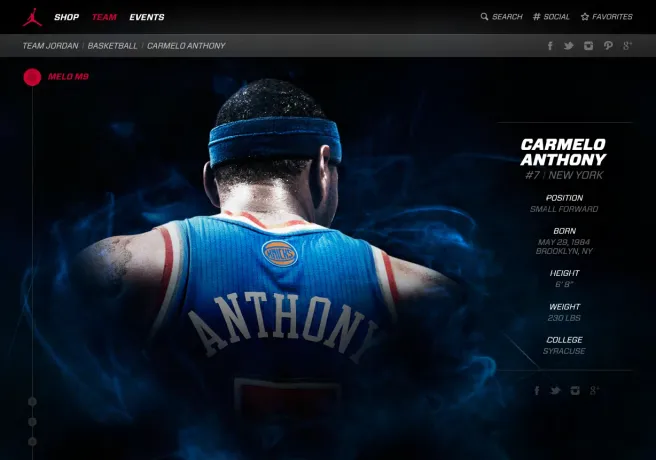656x460 pixels.
Task: Click the Syracuse college value
Action: pyautogui.click(x=564, y=351)
